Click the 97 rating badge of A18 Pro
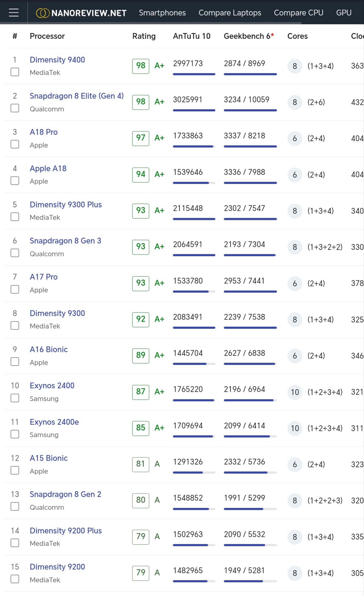The image size is (364, 596). click(x=141, y=138)
